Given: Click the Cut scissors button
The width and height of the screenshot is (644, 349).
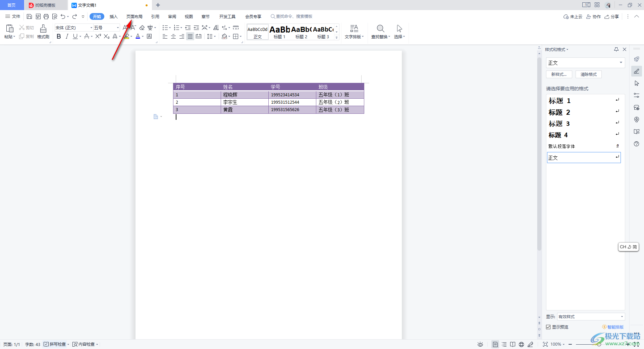Looking at the screenshot, I should (26, 28).
